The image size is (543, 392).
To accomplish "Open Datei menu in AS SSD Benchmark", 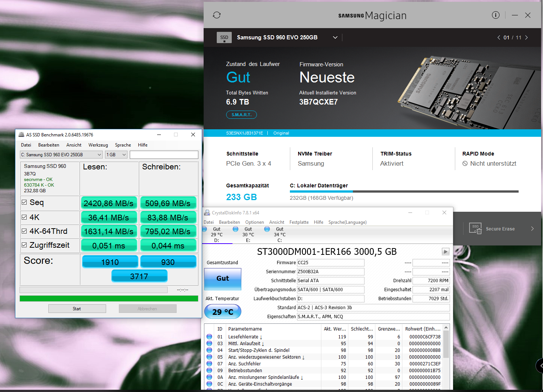I will coord(26,145).
